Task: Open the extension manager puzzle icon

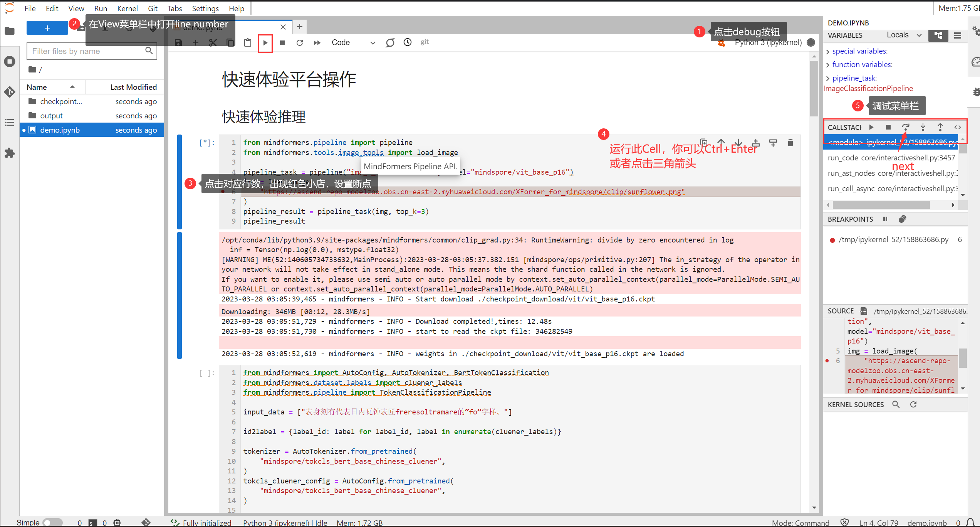Action: coord(10,153)
